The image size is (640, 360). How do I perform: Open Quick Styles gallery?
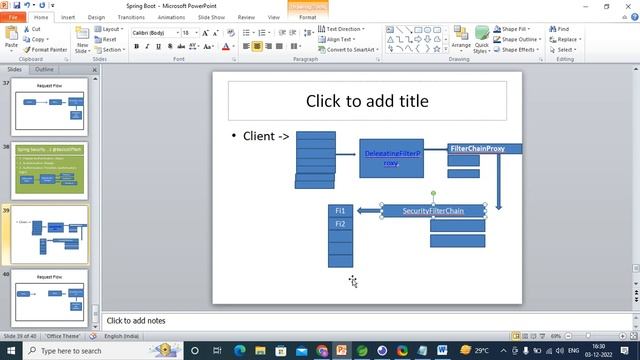click(482, 40)
